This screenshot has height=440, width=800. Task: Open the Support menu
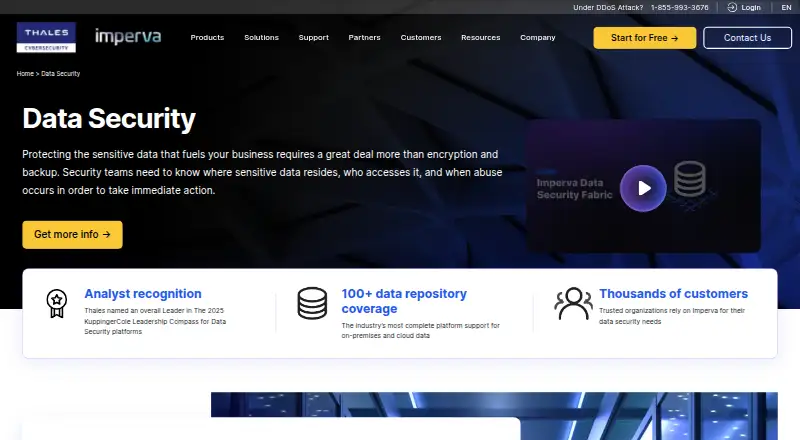pos(313,37)
